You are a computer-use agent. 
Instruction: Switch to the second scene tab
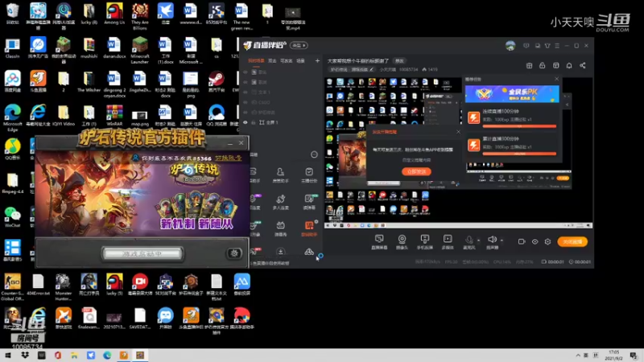click(272, 61)
